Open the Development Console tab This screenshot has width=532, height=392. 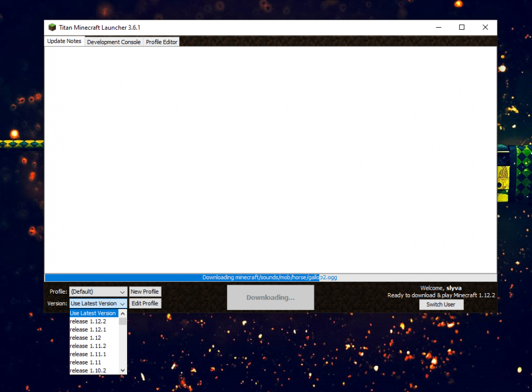pos(114,41)
